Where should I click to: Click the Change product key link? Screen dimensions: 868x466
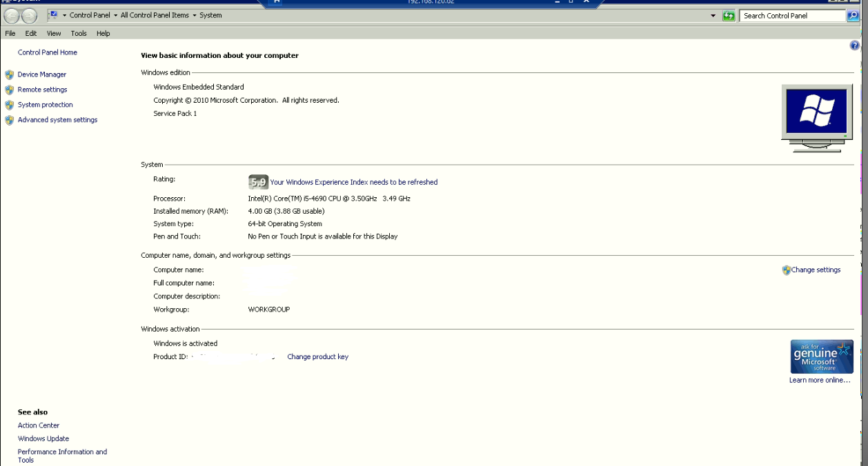318,357
